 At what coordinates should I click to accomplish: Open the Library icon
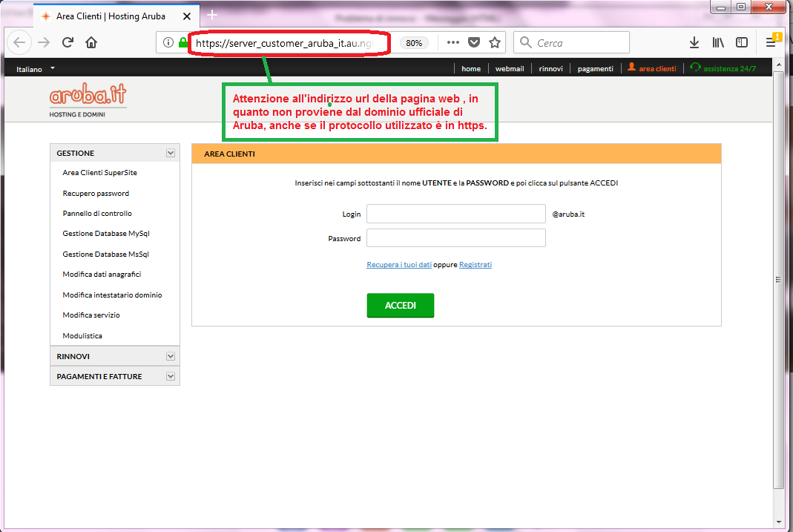[x=718, y=42]
